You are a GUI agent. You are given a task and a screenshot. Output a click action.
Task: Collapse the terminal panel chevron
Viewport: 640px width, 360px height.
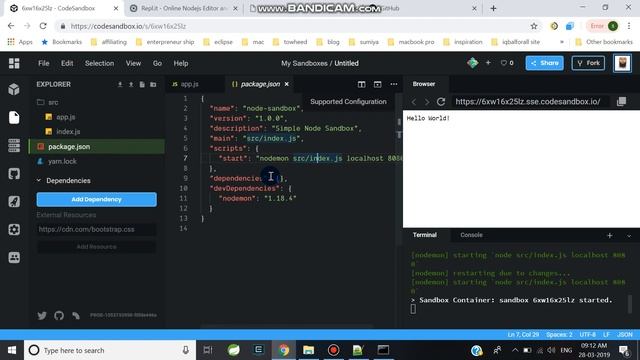tap(629, 236)
